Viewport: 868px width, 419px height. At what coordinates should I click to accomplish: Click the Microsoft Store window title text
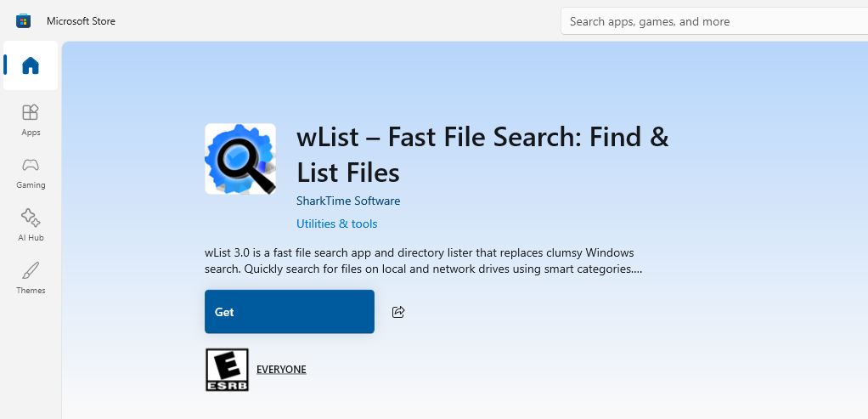point(81,20)
